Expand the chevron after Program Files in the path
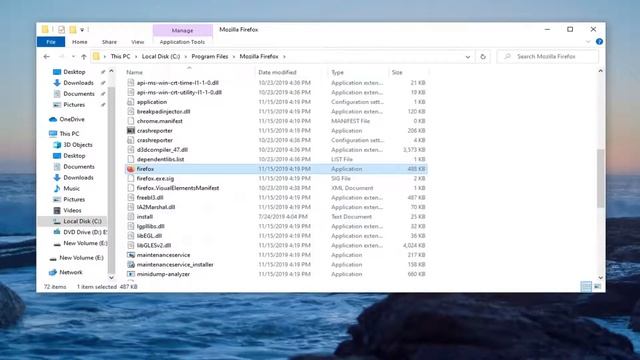The width and height of the screenshot is (640, 360). 234,57
